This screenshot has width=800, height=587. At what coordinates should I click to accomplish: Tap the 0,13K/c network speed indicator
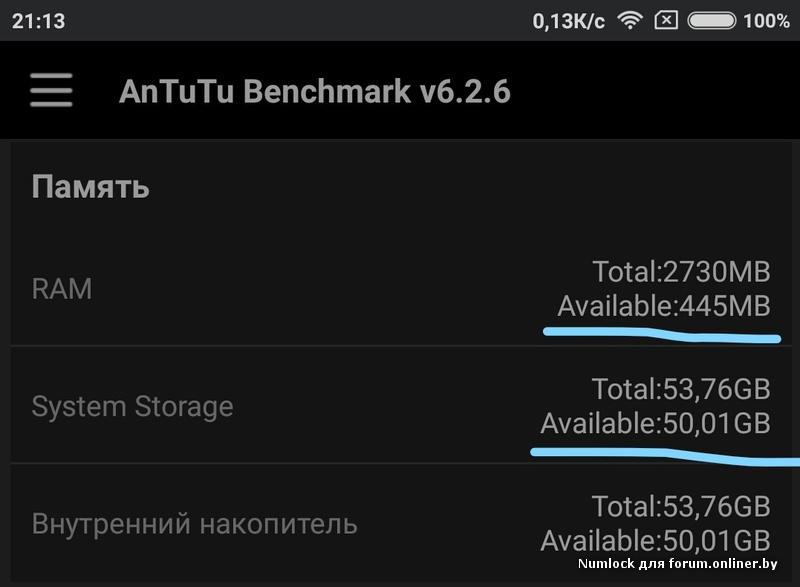(x=568, y=20)
